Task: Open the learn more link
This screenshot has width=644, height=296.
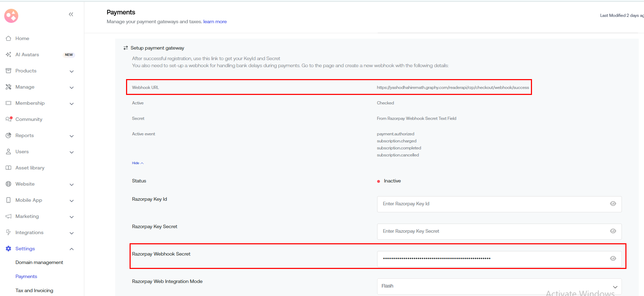Action: pos(215,22)
